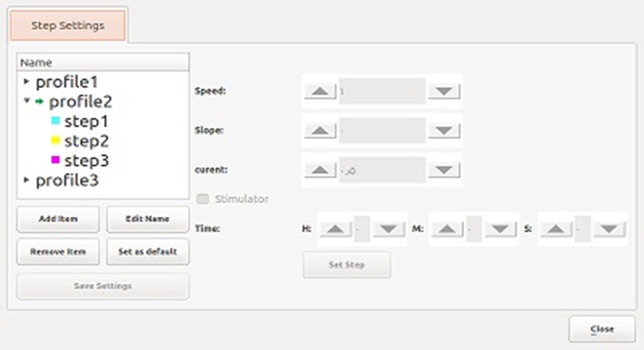
Task: Click the down arrow for Speed
Action: pyautogui.click(x=444, y=92)
